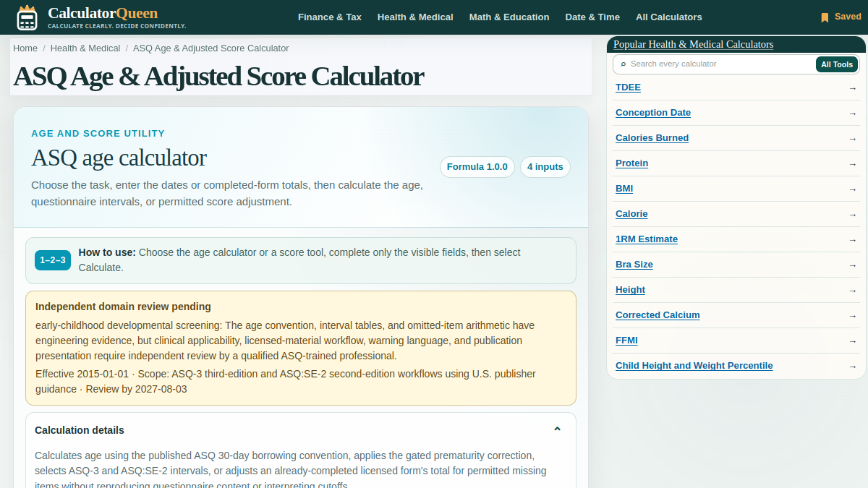The height and width of the screenshot is (488, 868).
Task: Go to Home breadcrumb
Action: click(x=25, y=48)
